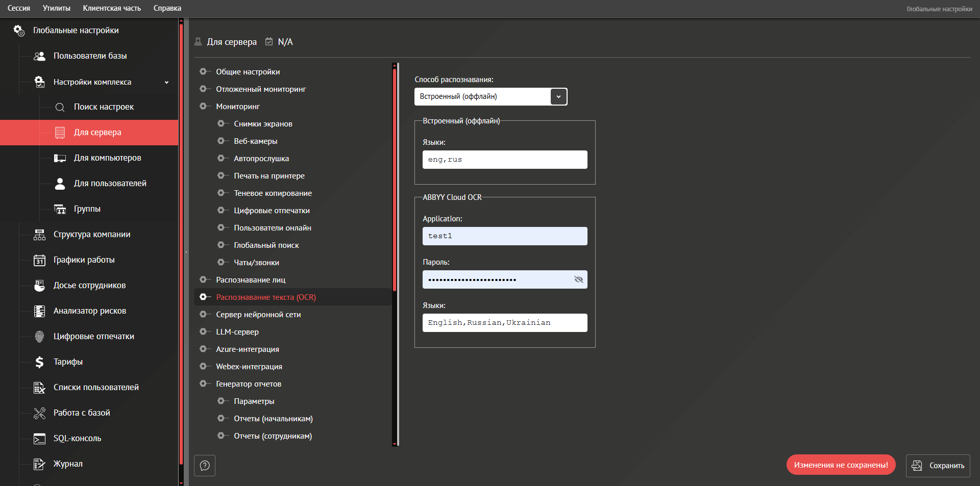Click the risk analyzer icon

[x=39, y=311]
